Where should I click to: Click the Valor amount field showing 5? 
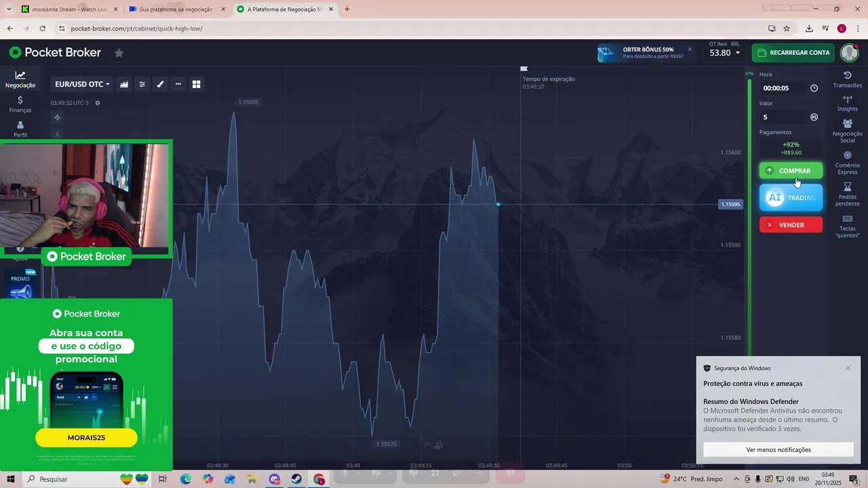783,117
